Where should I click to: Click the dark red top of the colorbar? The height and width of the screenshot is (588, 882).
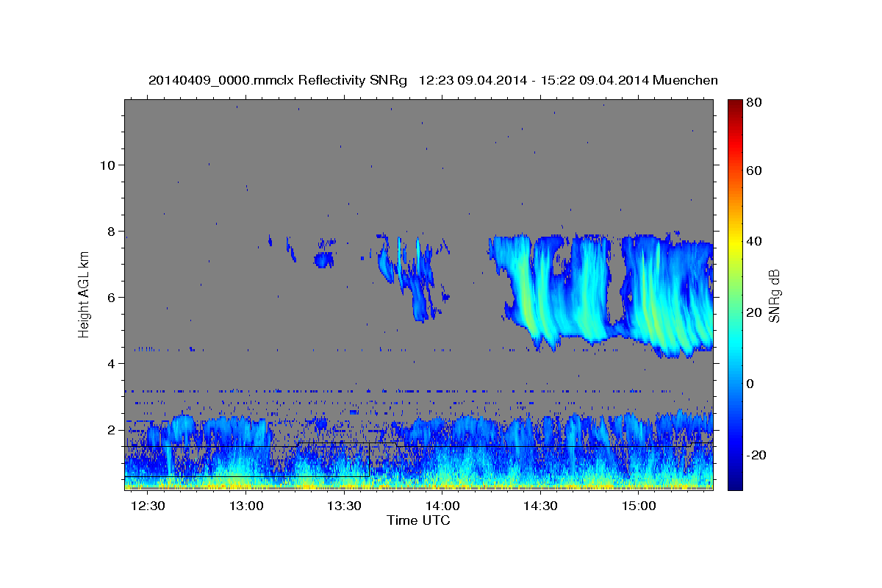click(735, 104)
